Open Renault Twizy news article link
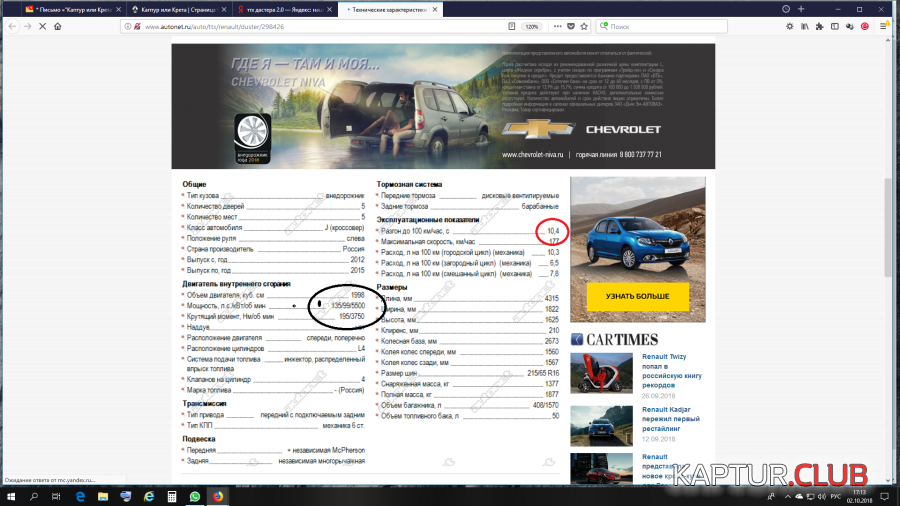 tap(672, 371)
